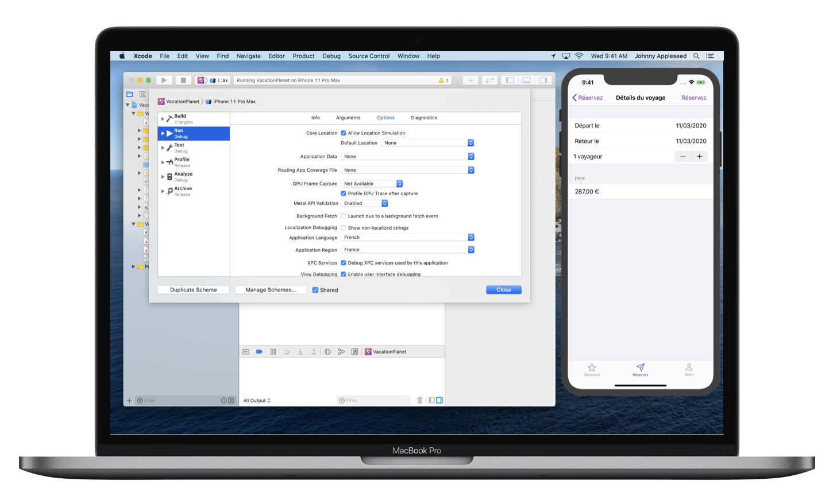Increase traveler count with plus stepper
Screen dimensions: 833x504
click(699, 156)
